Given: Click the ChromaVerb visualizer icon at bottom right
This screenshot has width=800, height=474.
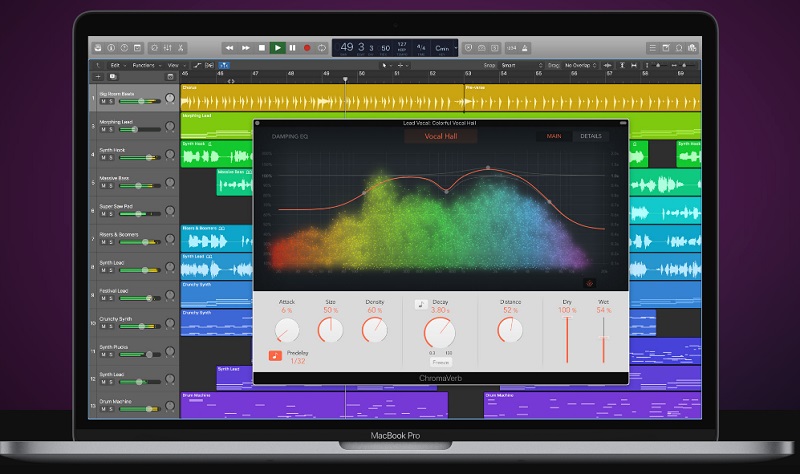Looking at the screenshot, I should (x=589, y=282).
